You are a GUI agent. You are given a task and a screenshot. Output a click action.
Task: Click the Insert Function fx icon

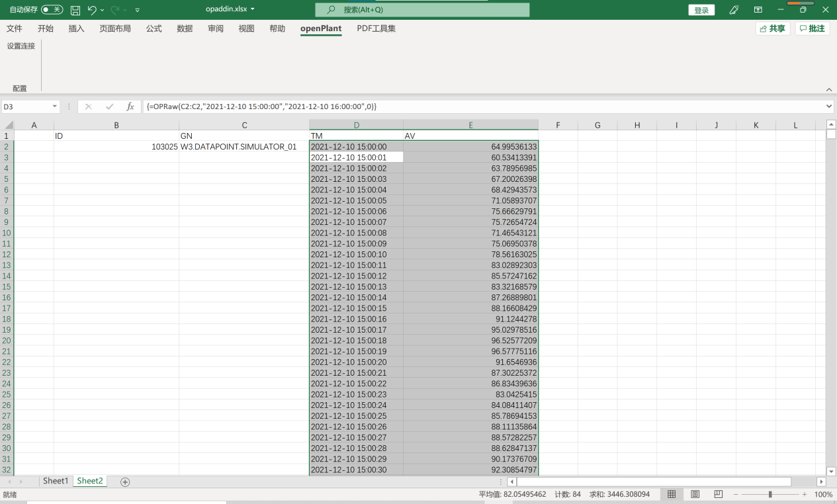(x=130, y=106)
